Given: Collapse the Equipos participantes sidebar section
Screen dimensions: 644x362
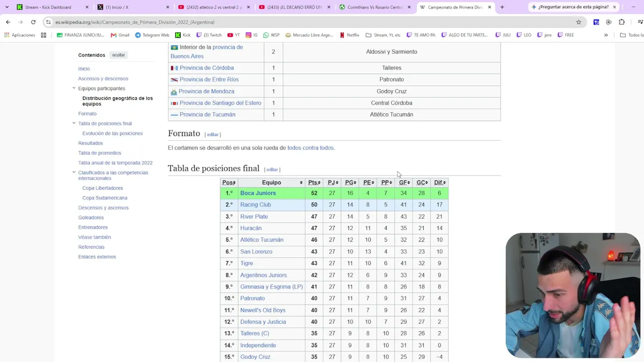Looking at the screenshot, I should click(x=74, y=88).
